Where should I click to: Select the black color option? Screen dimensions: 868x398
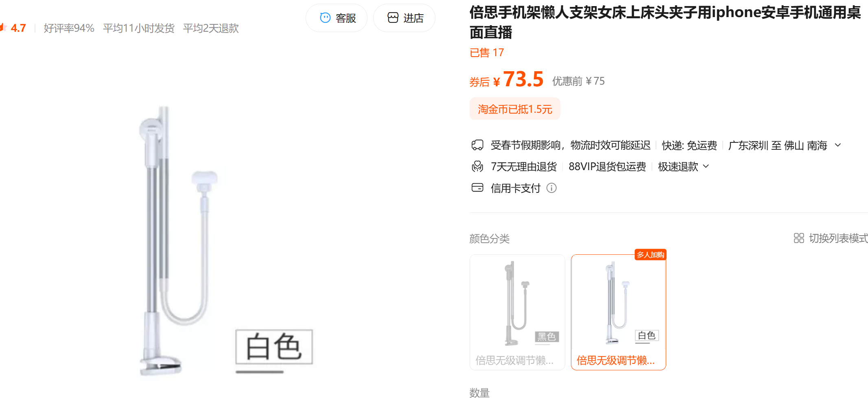click(x=517, y=312)
